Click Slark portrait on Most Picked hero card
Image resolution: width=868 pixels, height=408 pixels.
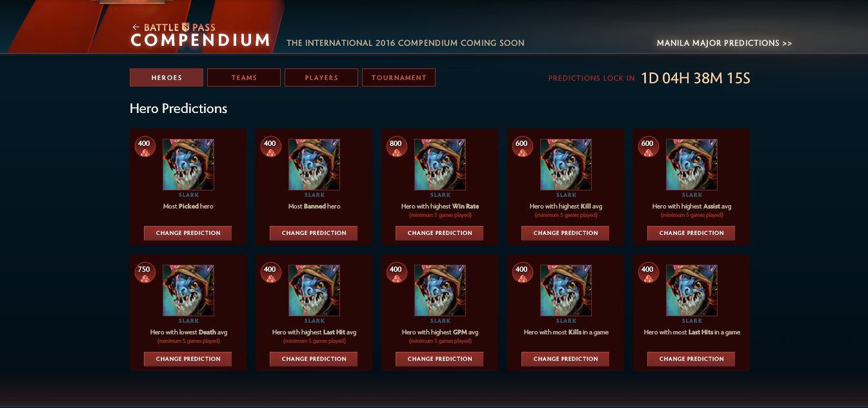tap(188, 165)
